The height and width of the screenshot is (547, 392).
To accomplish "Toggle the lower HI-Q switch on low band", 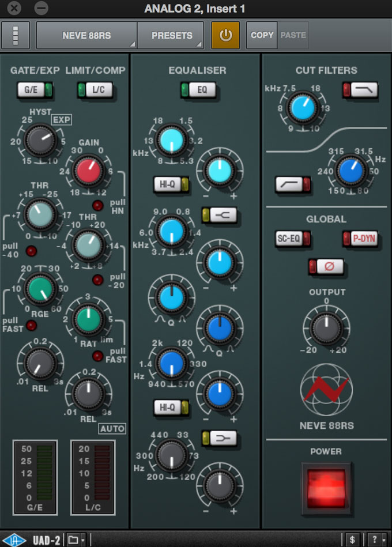I will coord(171,407).
